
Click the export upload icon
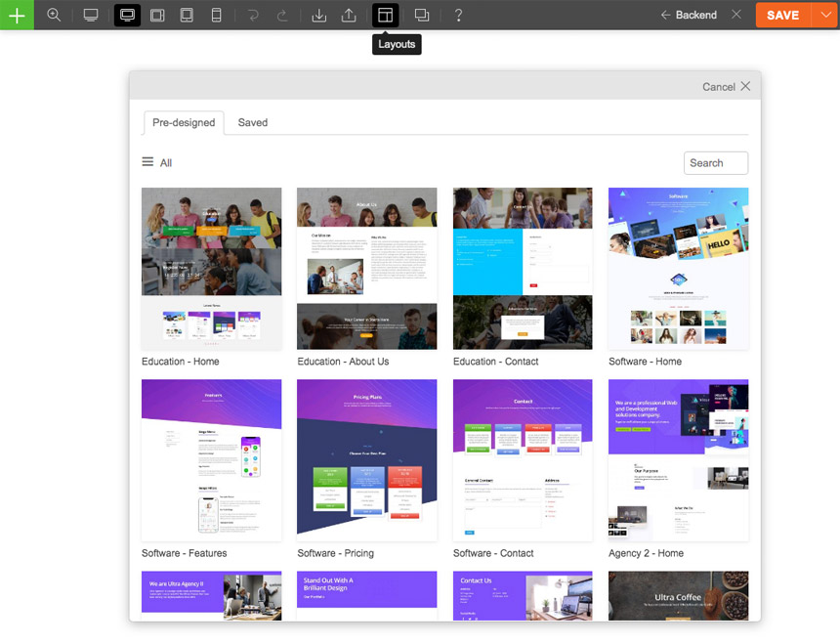[349, 15]
